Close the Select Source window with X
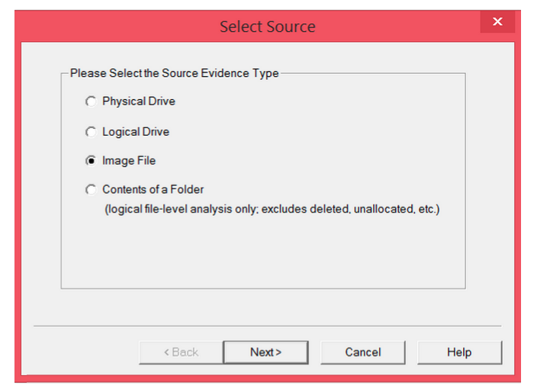This screenshot has width=534, height=392. 497,22
